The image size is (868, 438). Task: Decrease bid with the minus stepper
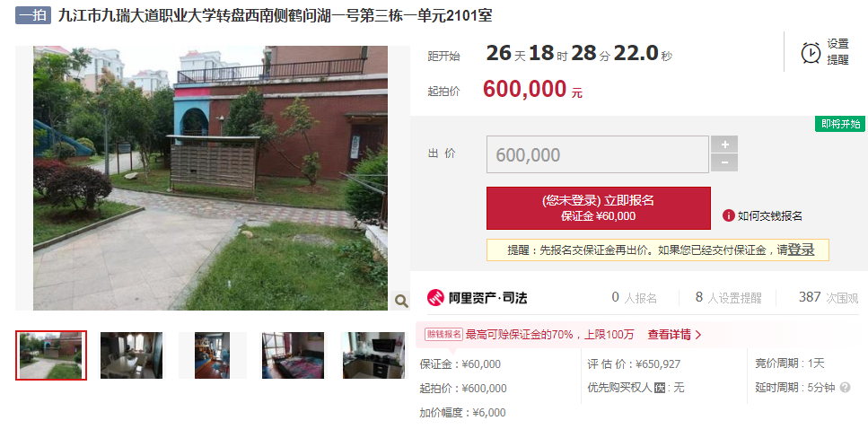724,162
